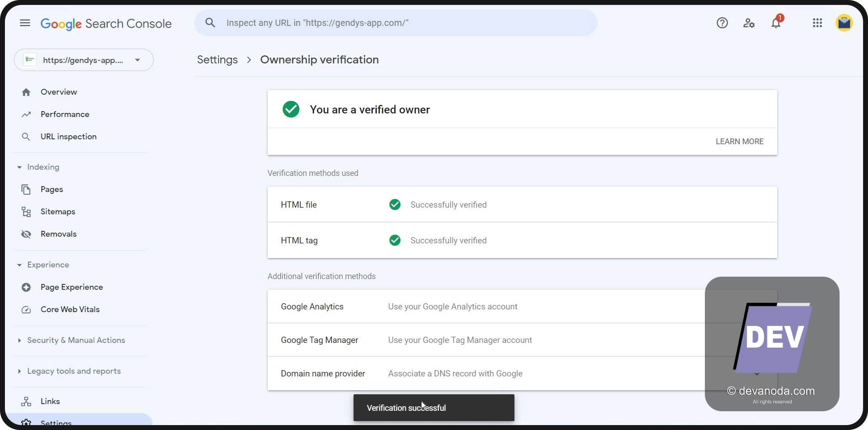Click Settings in the breadcrumb

pos(217,59)
